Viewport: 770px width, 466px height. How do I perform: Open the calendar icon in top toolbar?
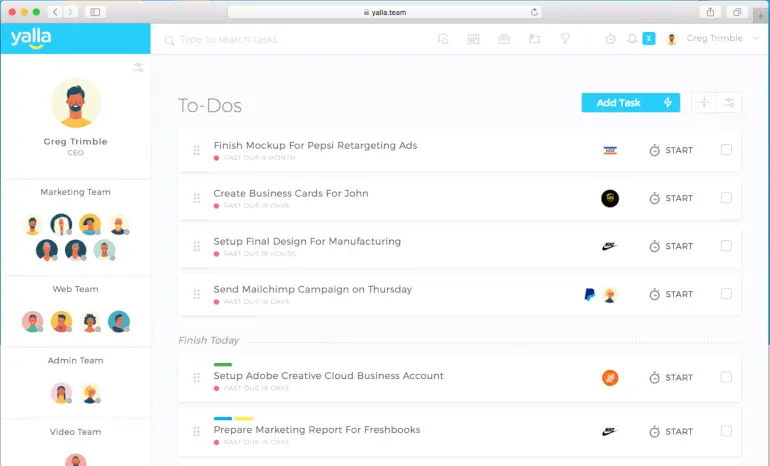[x=473, y=39]
